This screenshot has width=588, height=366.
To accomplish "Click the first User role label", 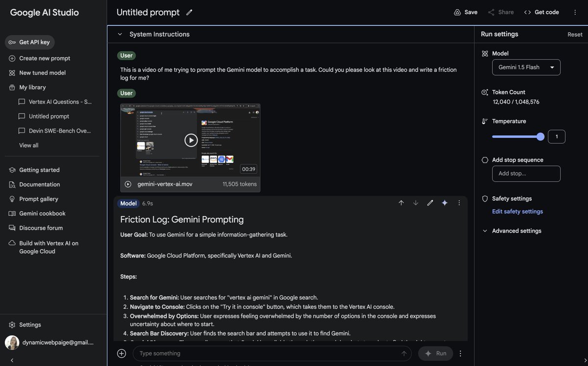I will [x=126, y=55].
